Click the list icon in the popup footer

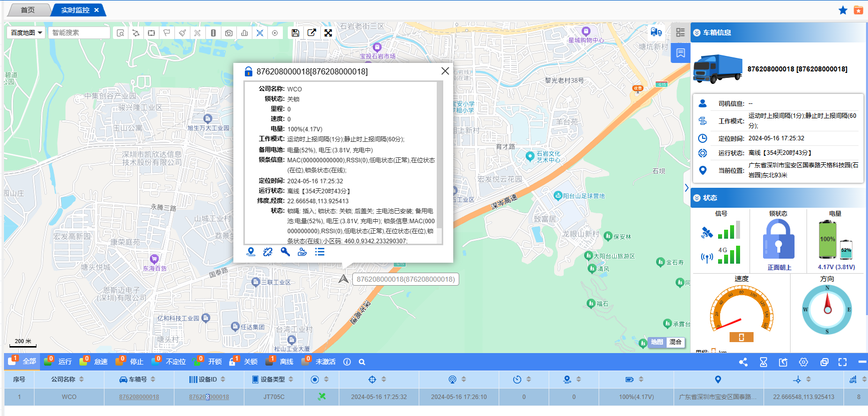coord(320,252)
